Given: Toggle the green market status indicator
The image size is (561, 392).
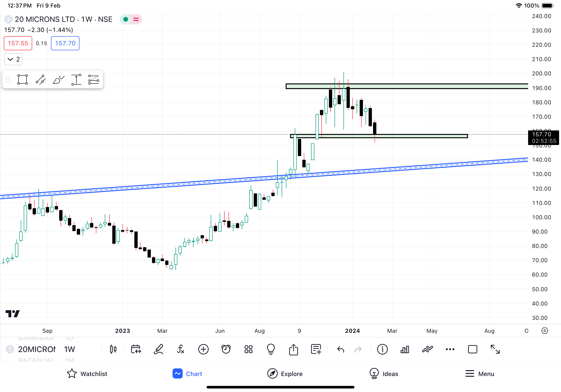Looking at the screenshot, I should [126, 19].
